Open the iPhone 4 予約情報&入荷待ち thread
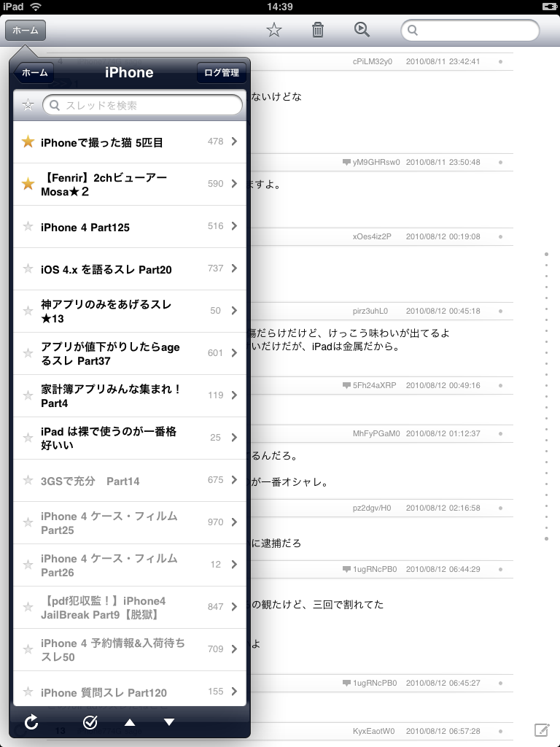Image resolution: width=560 pixels, height=747 pixels. pyautogui.click(x=130, y=650)
